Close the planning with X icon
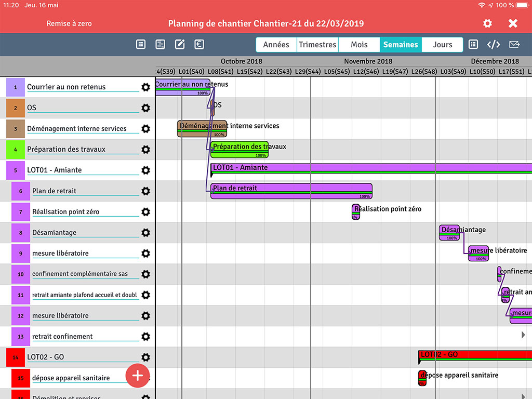 tap(513, 23)
